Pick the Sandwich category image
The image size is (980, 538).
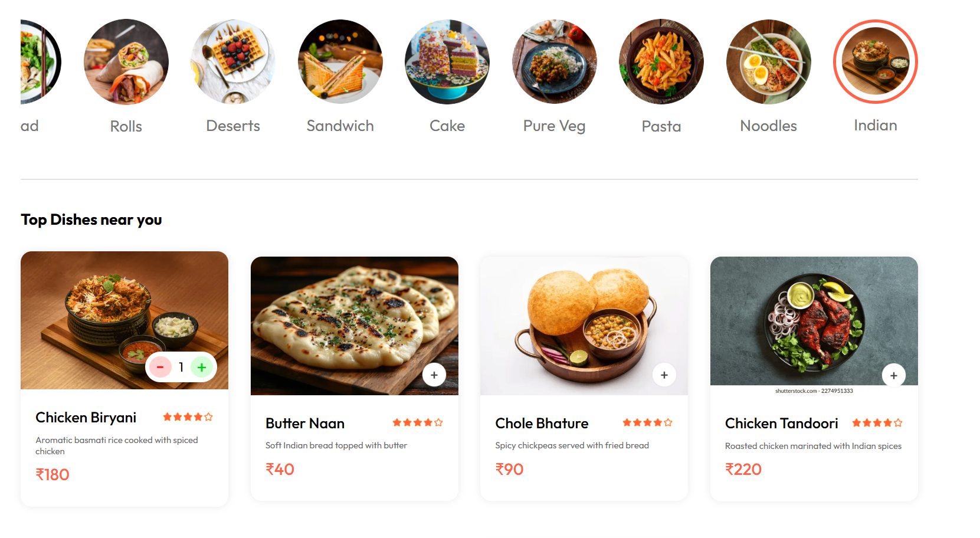click(340, 62)
